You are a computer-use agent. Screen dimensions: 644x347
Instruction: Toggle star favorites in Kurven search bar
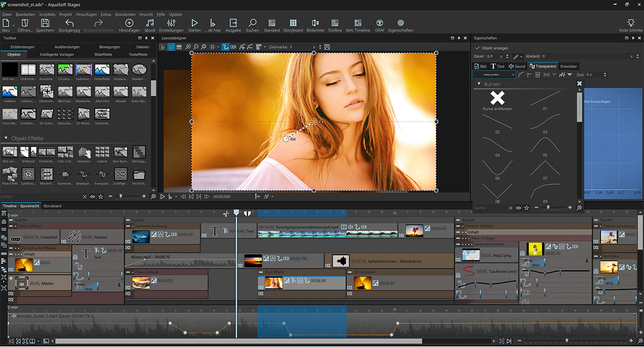click(527, 208)
